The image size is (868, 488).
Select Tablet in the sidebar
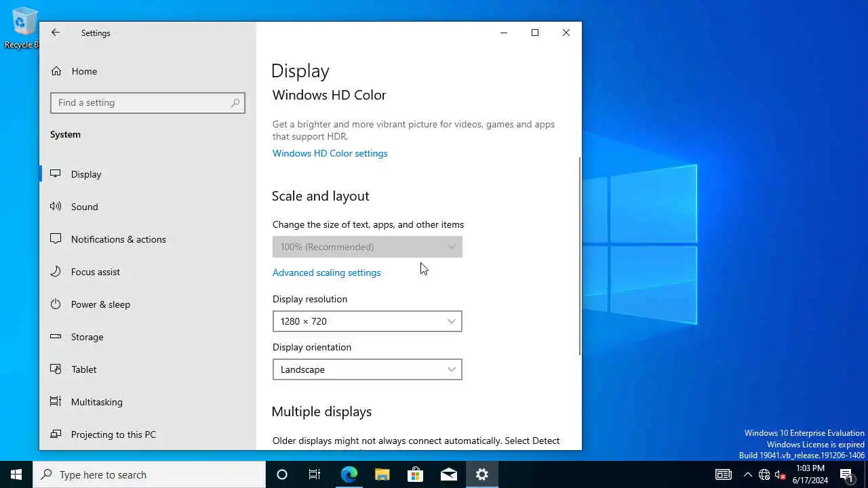[x=147, y=369]
